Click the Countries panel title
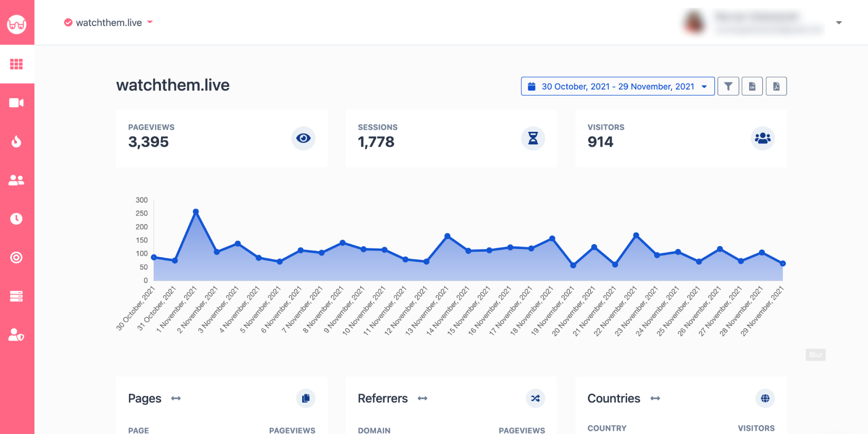The width and height of the screenshot is (868, 434). tap(614, 398)
